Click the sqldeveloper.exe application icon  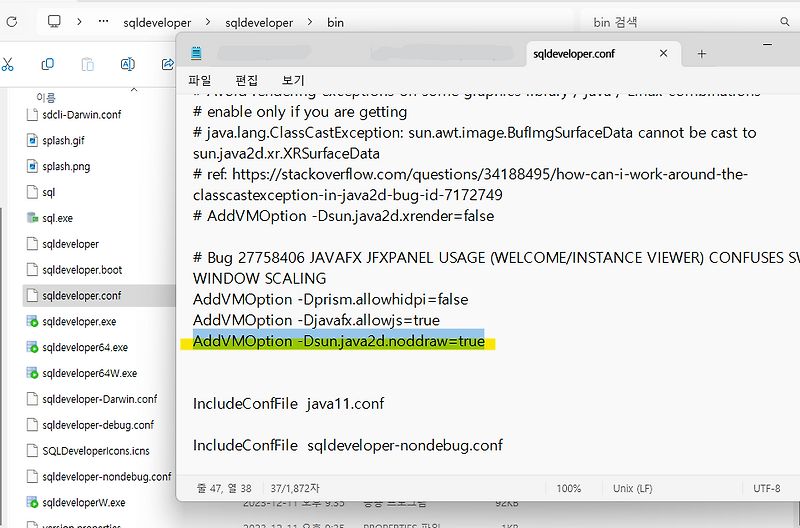tap(32, 321)
